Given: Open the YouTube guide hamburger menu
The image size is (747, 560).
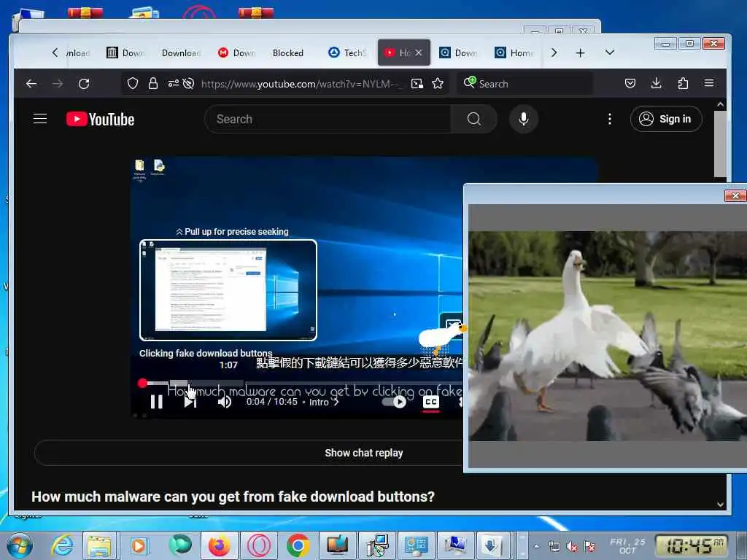Looking at the screenshot, I should pyautogui.click(x=40, y=119).
